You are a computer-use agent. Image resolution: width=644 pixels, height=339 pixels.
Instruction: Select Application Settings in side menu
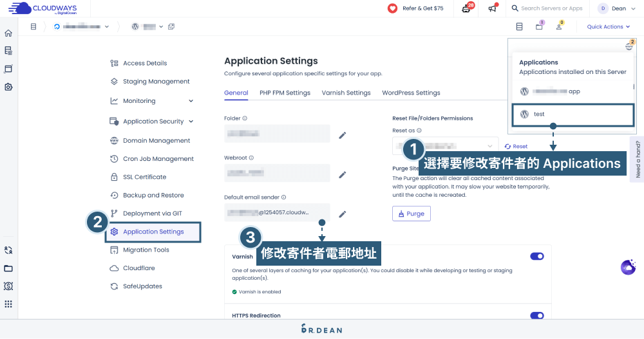click(153, 232)
